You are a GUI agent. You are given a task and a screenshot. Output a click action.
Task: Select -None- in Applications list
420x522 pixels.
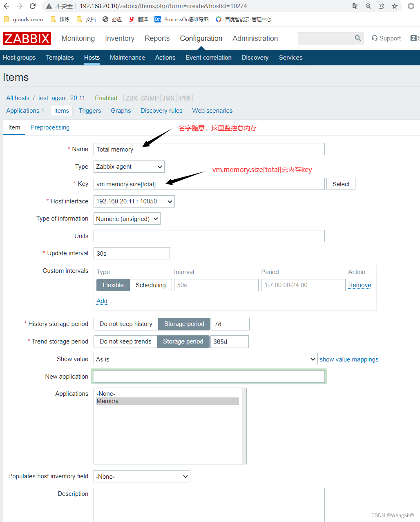(x=168, y=394)
